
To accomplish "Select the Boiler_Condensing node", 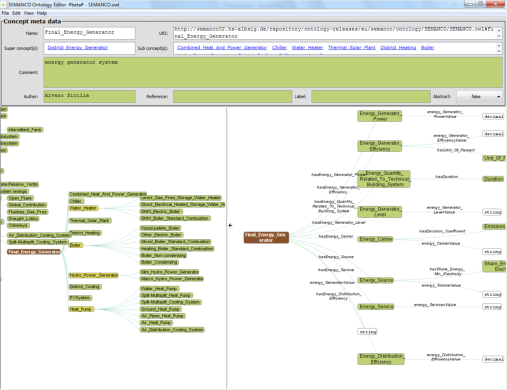I will pyautogui.click(x=159, y=262).
